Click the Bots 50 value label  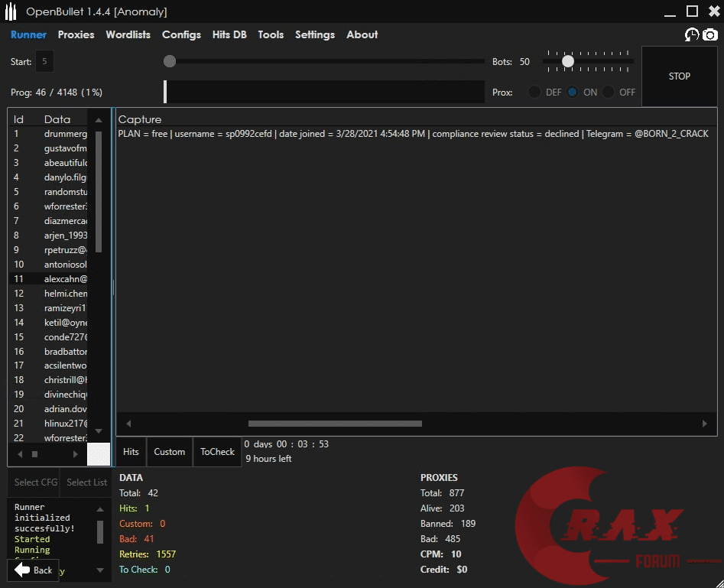click(x=524, y=61)
